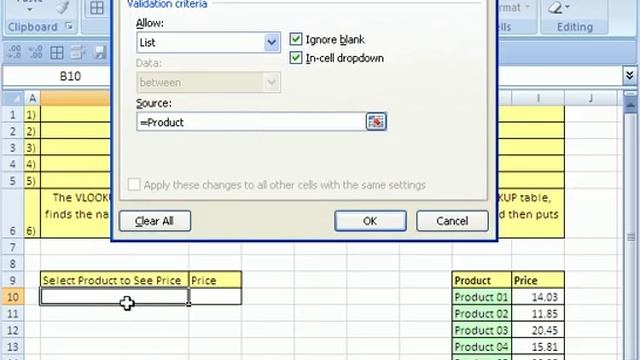Click the Cancel button
640x360 pixels.
(x=452, y=221)
